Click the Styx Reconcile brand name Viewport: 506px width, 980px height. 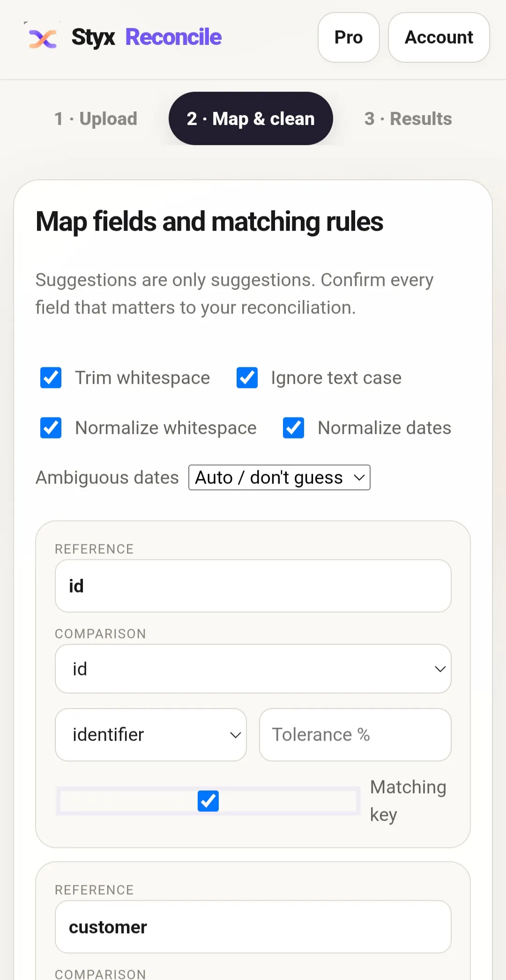pyautogui.click(x=147, y=37)
